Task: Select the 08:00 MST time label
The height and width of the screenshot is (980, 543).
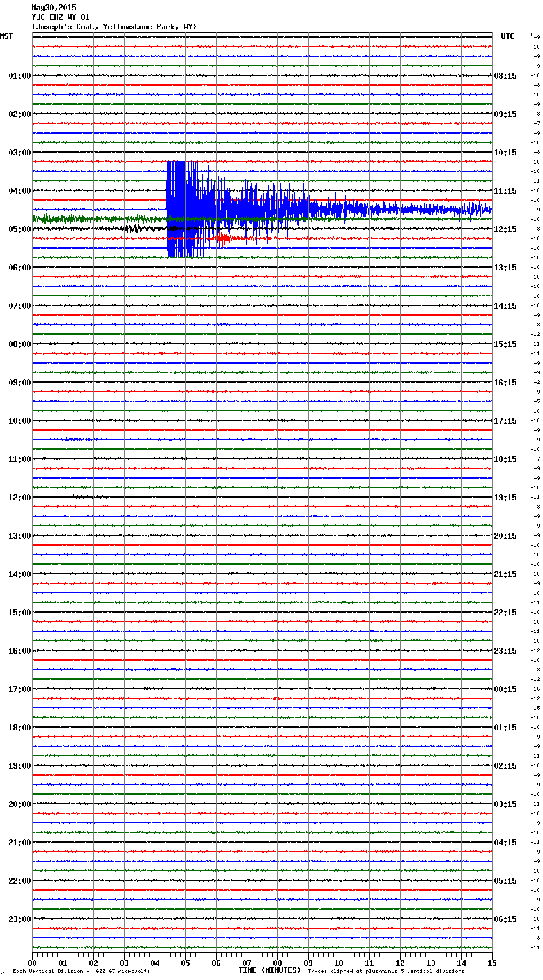Action: (19, 344)
